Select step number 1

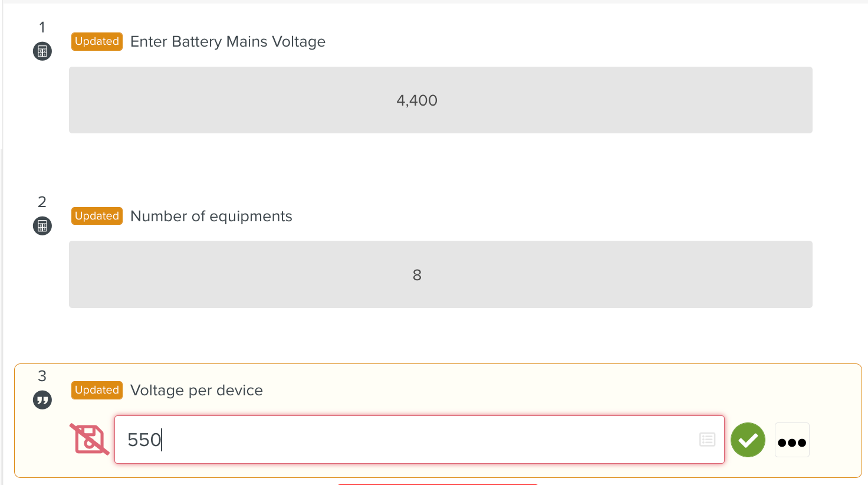42,27
